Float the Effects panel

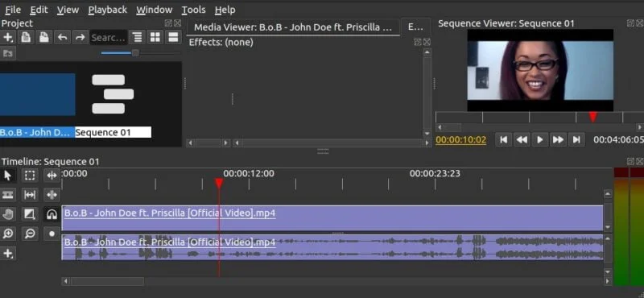coord(418,42)
